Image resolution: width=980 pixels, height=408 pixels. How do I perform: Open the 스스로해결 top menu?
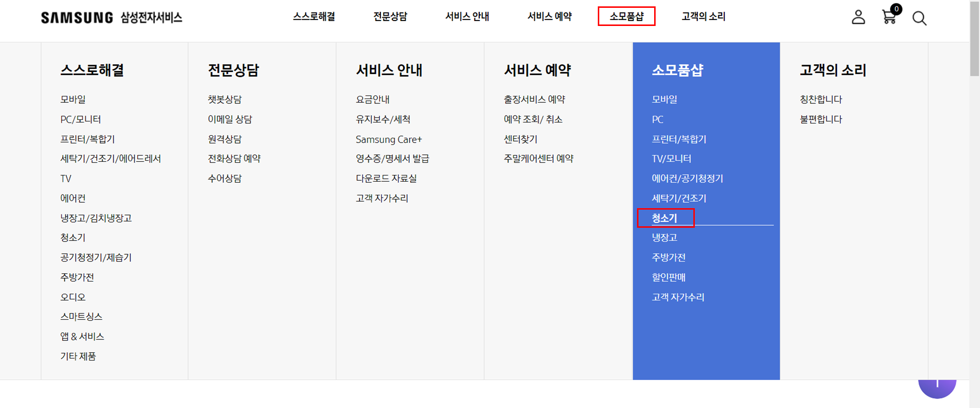(314, 16)
